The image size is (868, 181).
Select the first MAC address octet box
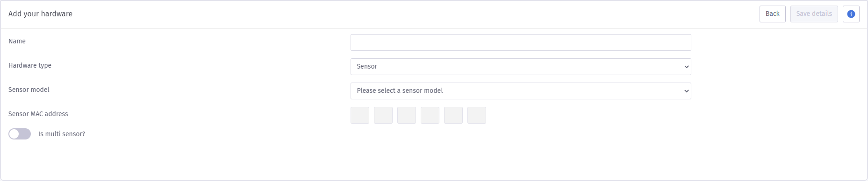360,115
